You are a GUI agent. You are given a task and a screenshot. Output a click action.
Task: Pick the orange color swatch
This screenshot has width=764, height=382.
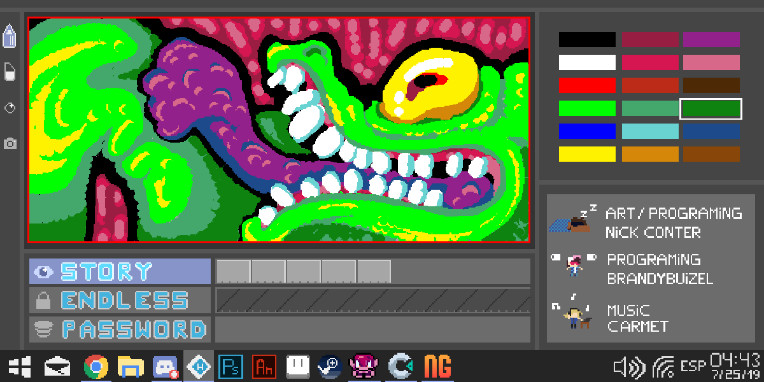coord(650,154)
